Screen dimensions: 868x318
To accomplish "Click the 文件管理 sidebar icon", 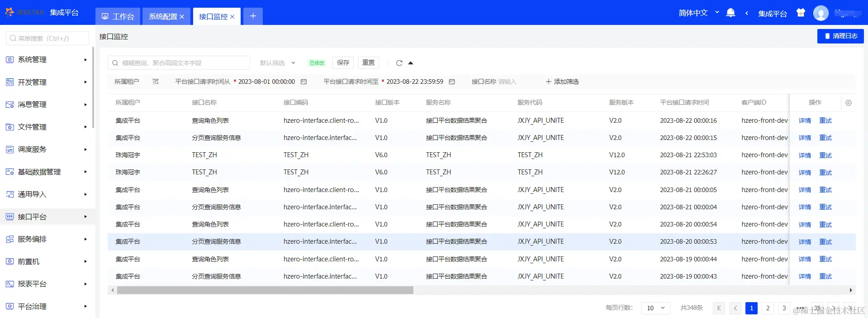I will (10, 127).
